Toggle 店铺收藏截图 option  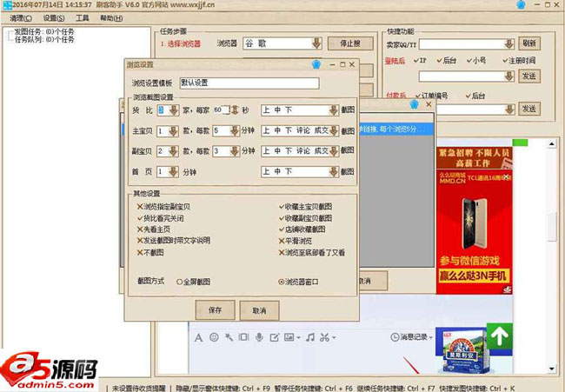pos(302,229)
